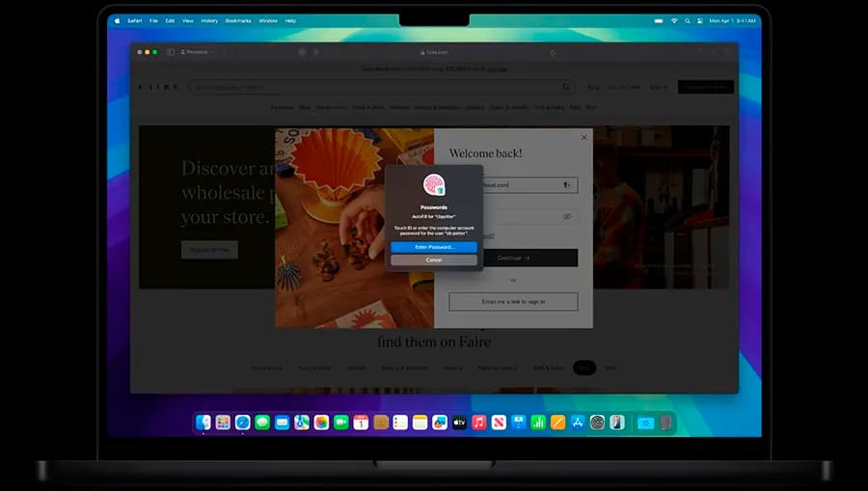Open the View menu
This screenshot has width=868, height=491.
188,20
